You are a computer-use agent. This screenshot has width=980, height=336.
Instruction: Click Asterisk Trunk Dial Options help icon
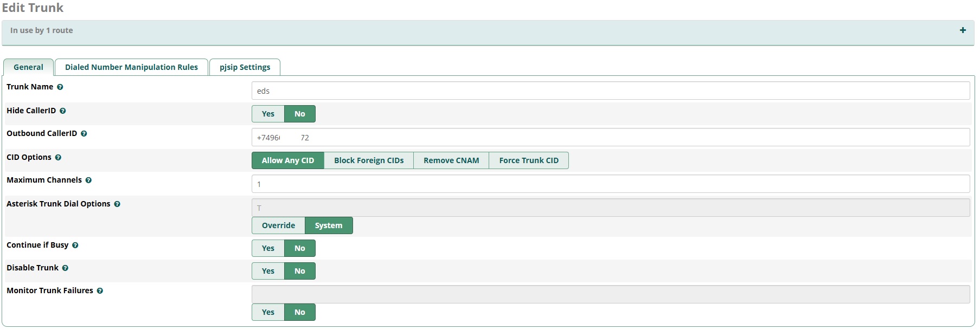click(117, 204)
